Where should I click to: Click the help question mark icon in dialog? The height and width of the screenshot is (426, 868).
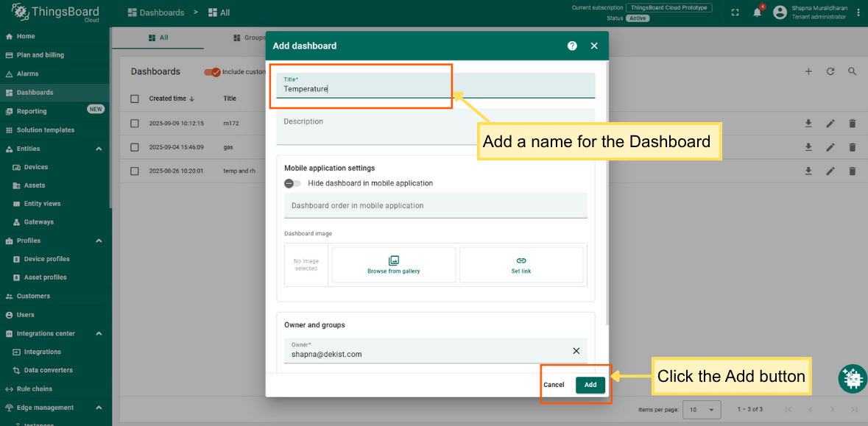tap(572, 46)
